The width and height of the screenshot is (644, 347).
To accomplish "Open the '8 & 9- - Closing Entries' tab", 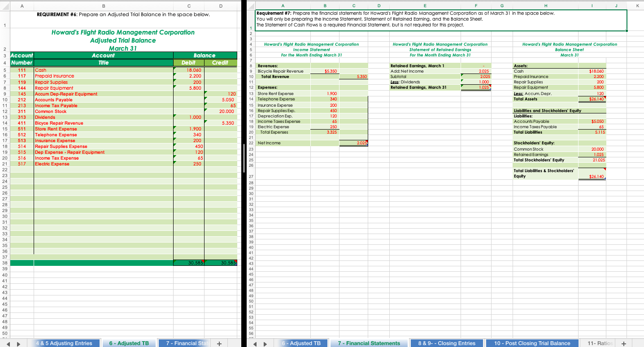I will (x=447, y=343).
